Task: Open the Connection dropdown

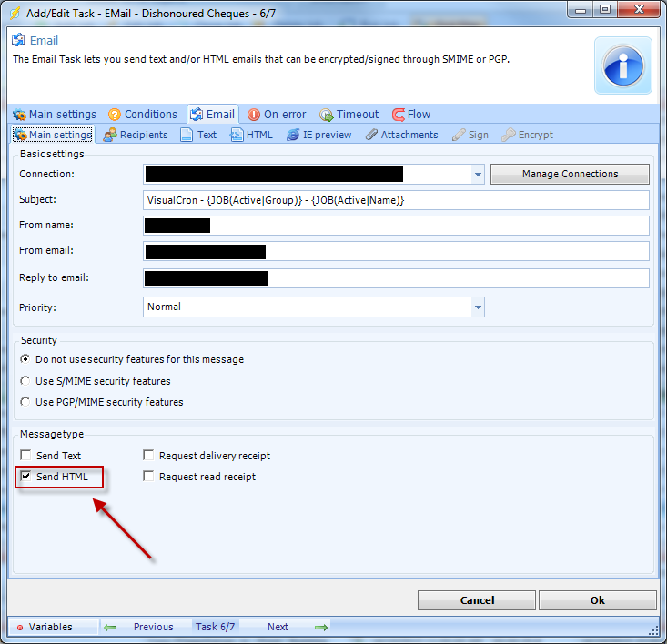Action: point(478,174)
